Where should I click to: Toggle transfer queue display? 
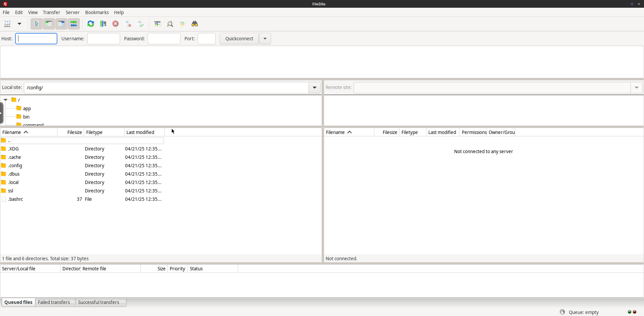74,24
